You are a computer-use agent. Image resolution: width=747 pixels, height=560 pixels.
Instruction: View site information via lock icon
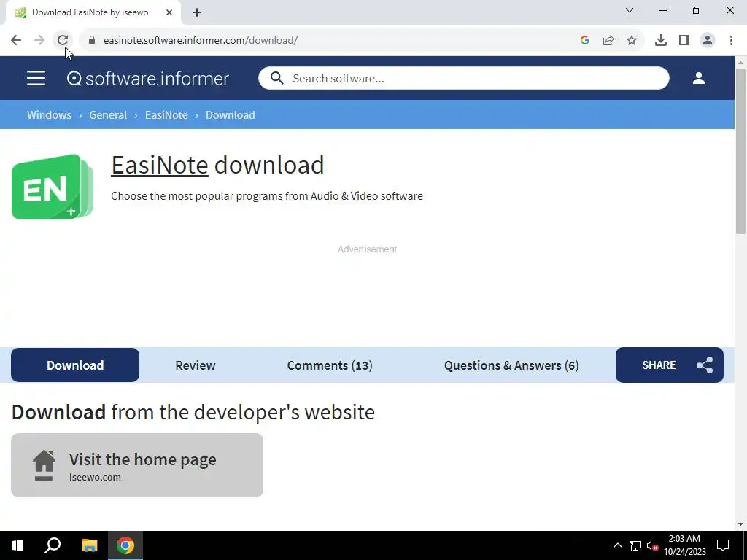click(x=92, y=41)
